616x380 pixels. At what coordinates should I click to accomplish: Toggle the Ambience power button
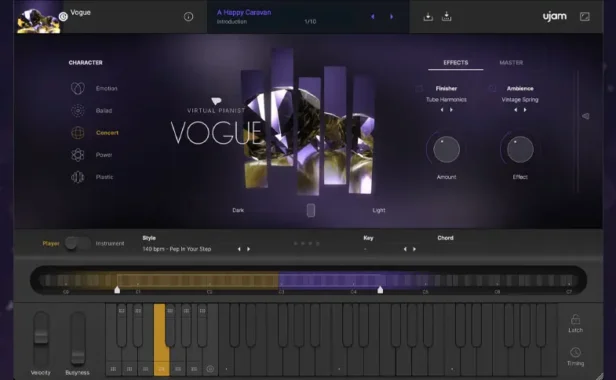click(x=492, y=89)
